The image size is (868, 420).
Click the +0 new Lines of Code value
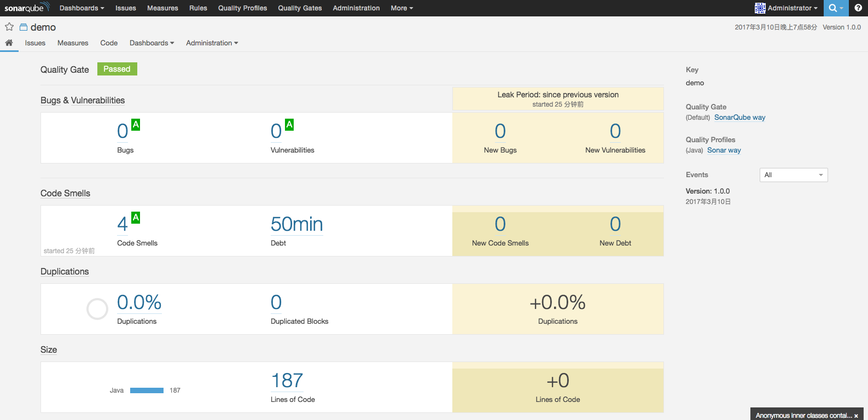[x=558, y=381]
